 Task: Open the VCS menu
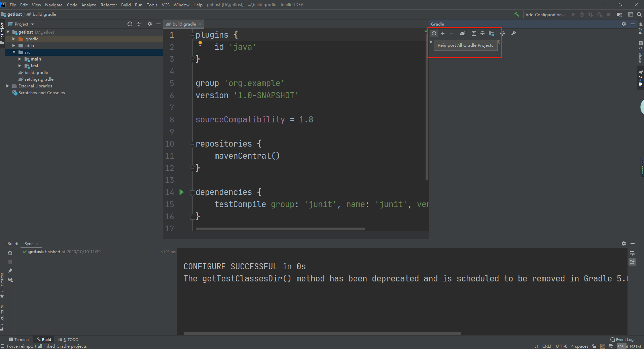point(166,5)
